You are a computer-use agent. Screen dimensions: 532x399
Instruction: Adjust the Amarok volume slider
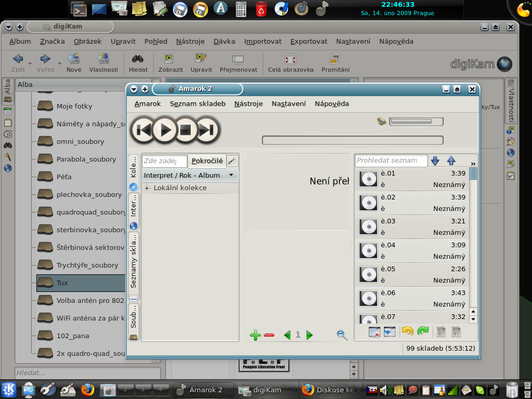(x=416, y=122)
